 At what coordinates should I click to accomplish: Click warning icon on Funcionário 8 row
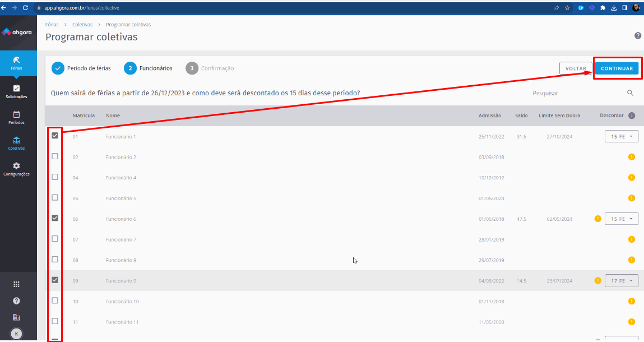[632, 260]
